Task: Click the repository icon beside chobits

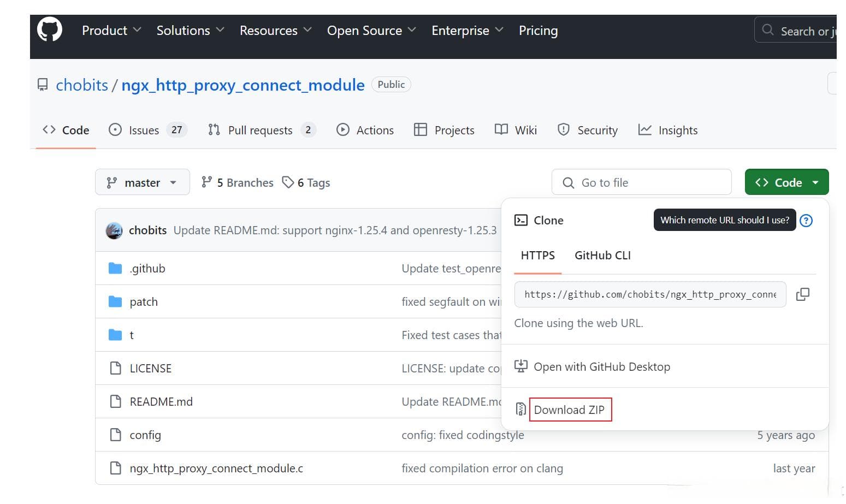Action: pos(43,85)
